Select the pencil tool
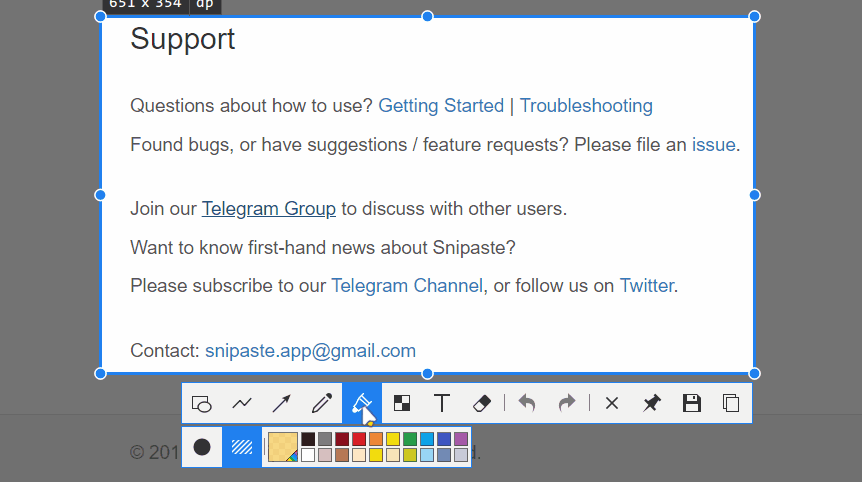The height and width of the screenshot is (482, 862). (321, 403)
